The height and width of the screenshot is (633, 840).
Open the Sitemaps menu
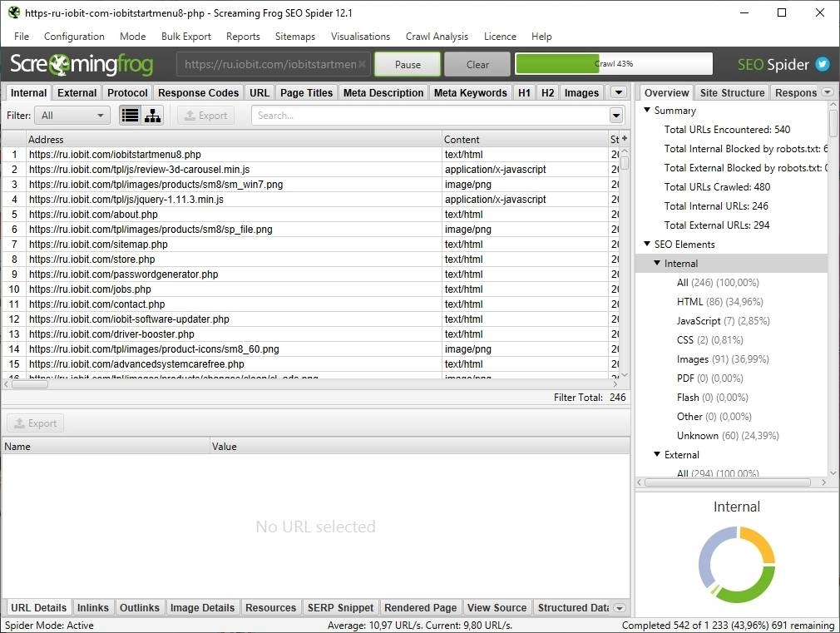coord(294,37)
